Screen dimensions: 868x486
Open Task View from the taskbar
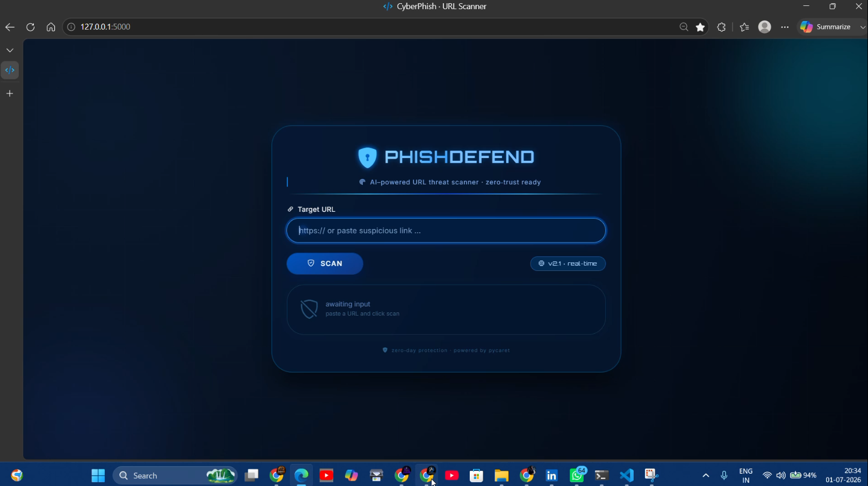coord(252,475)
